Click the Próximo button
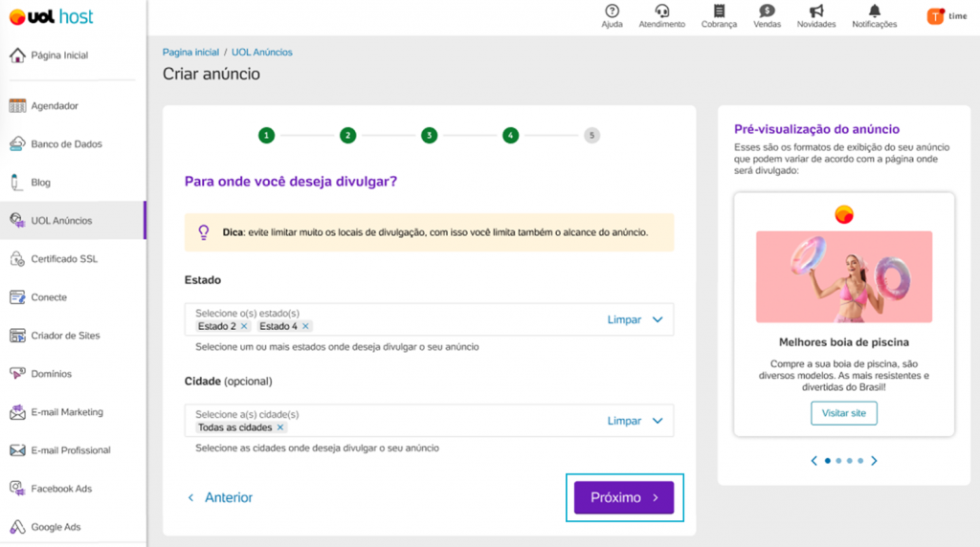This screenshot has width=980, height=547. click(624, 497)
